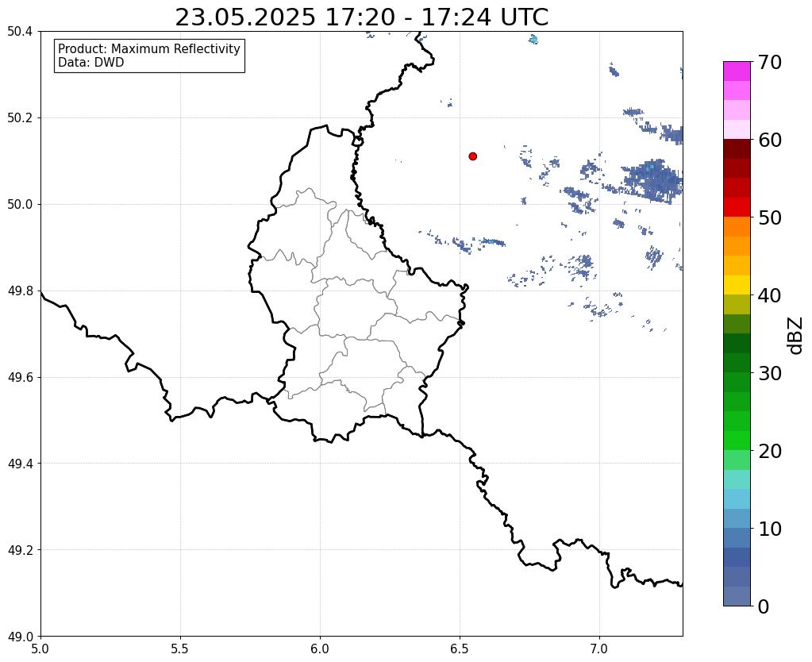Click the colorbar tick label '70'
812x662 pixels.
[770, 62]
